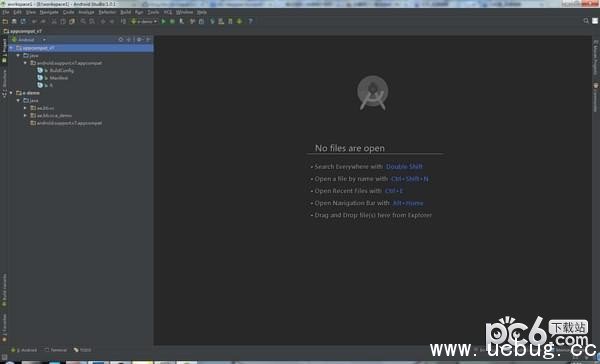Open the File menu
This screenshot has width=600, height=364.
pos(6,12)
